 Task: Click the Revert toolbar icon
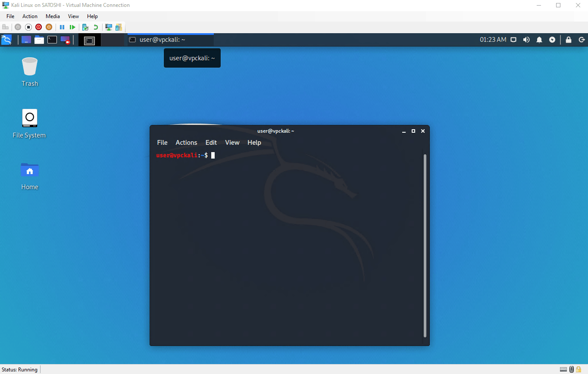click(x=95, y=27)
